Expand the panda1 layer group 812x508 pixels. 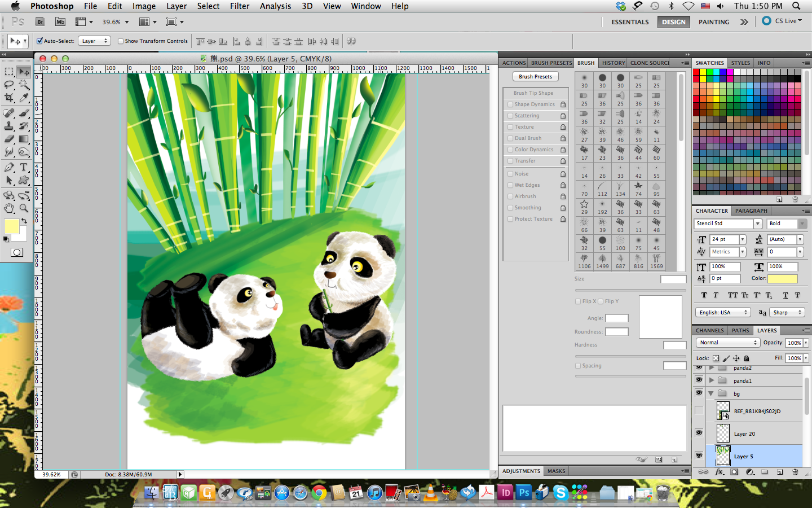click(712, 380)
